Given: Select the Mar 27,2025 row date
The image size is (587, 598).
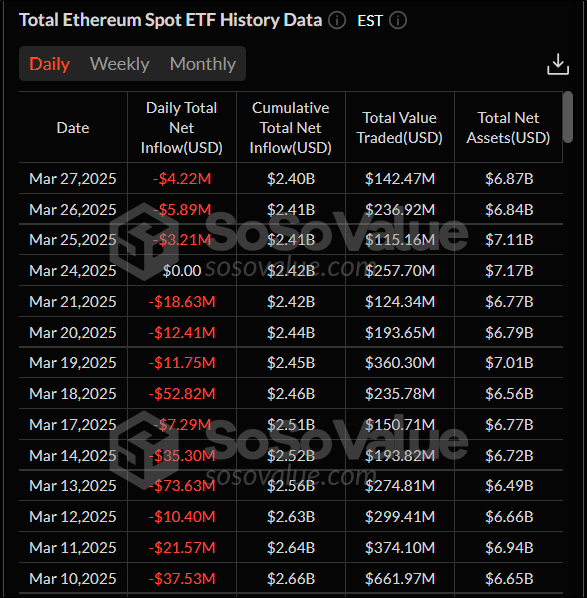Looking at the screenshot, I should [73, 178].
